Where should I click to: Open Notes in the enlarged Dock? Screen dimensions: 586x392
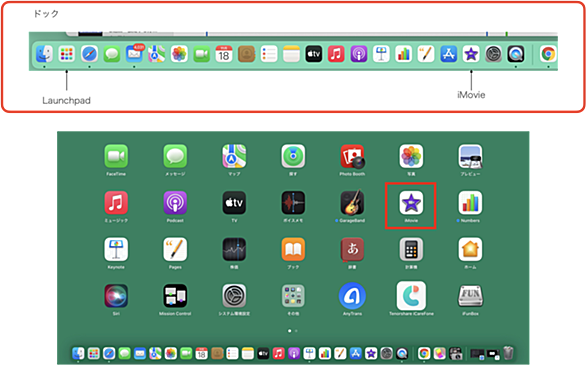pos(291,54)
